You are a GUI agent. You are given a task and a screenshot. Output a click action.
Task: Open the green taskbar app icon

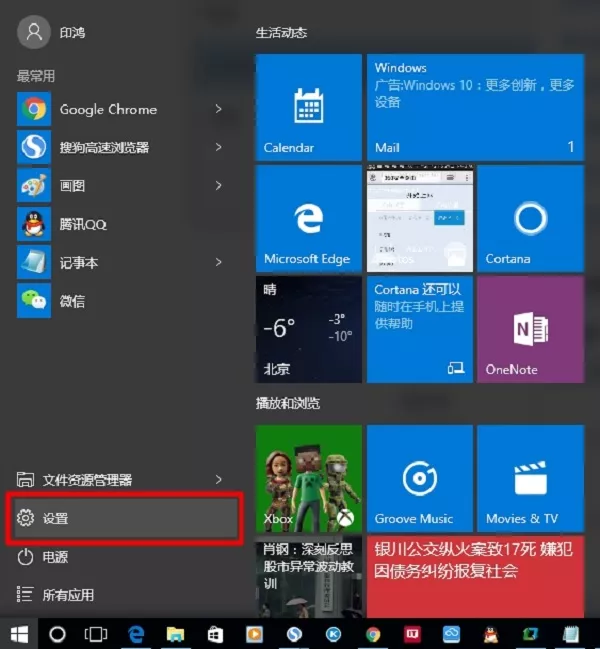[x=530, y=634]
